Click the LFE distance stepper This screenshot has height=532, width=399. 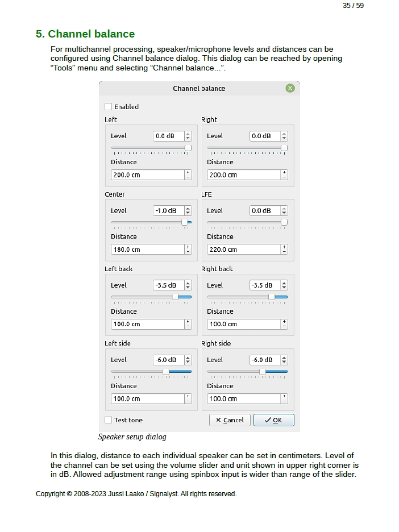tap(284, 250)
